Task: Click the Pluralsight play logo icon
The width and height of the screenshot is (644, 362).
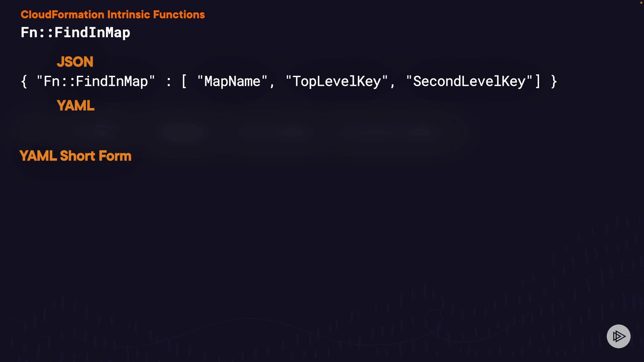Action: [619, 336]
